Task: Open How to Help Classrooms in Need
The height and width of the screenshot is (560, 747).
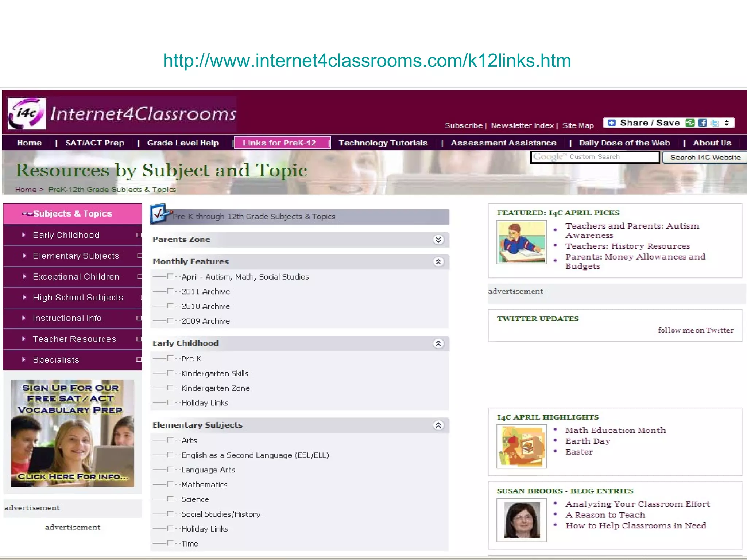Action: [636, 526]
